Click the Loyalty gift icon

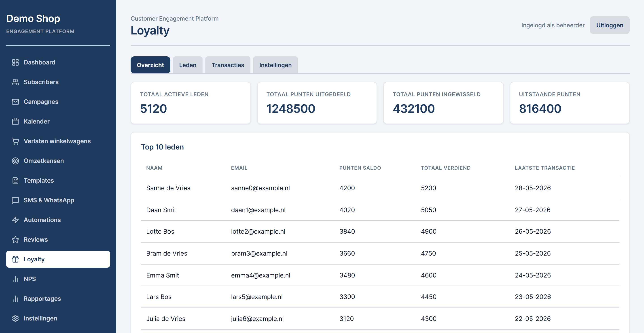coord(15,259)
